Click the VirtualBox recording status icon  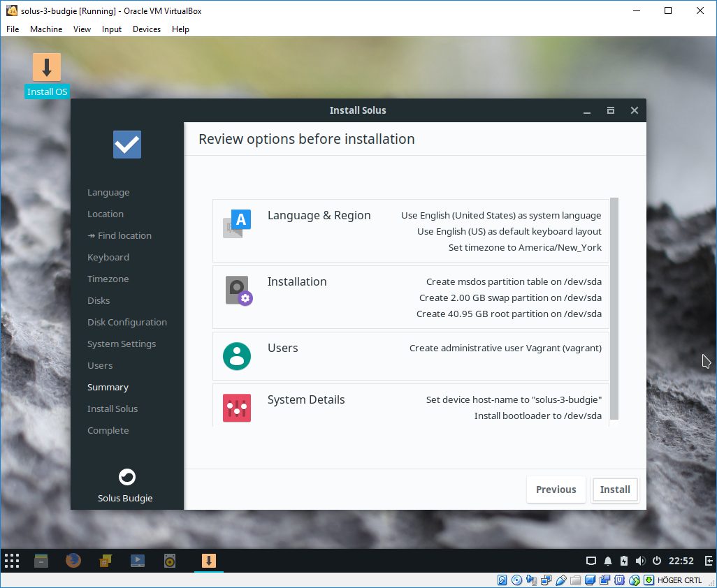pyautogui.click(x=604, y=580)
